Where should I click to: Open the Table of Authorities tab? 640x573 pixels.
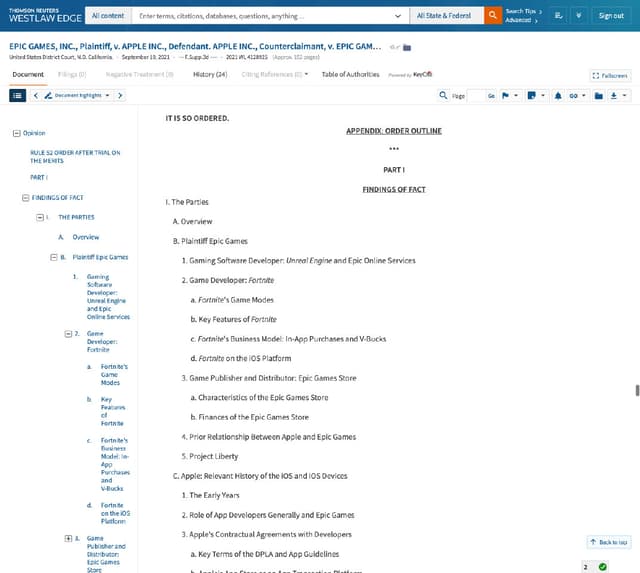[x=350, y=74]
